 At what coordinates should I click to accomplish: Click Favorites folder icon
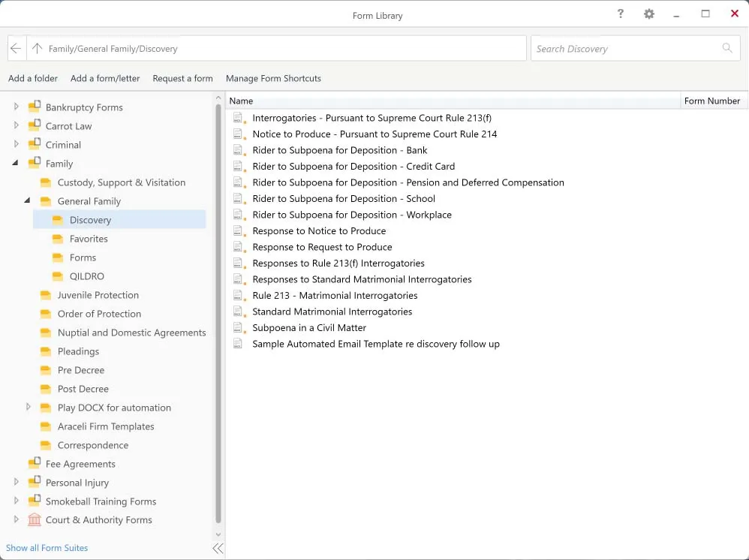(58, 239)
